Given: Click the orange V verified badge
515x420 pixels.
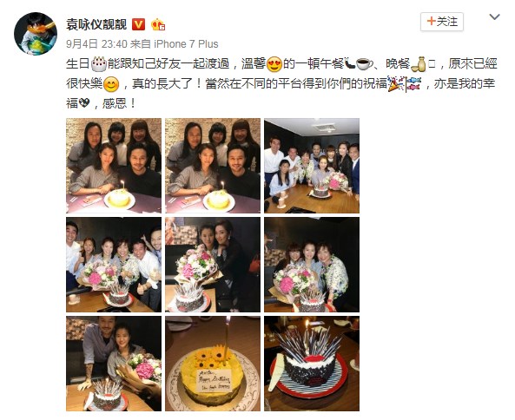Looking at the screenshot, I should pos(138,24).
